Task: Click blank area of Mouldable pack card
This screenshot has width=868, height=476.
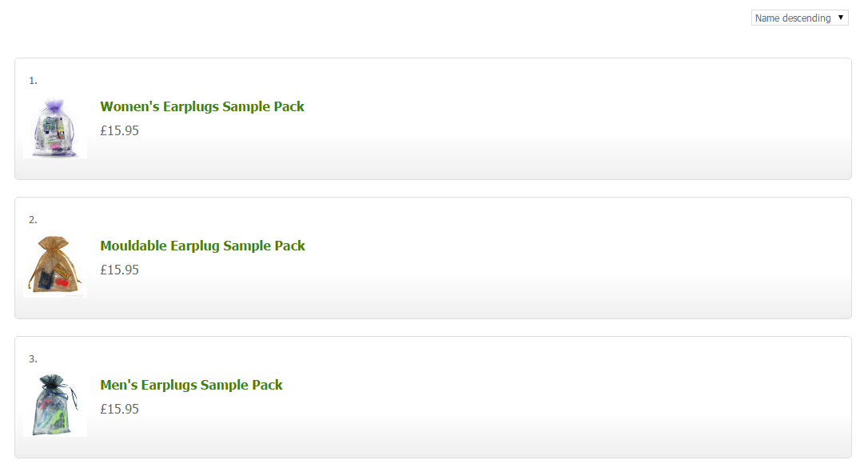Action: pyautogui.click(x=559, y=259)
